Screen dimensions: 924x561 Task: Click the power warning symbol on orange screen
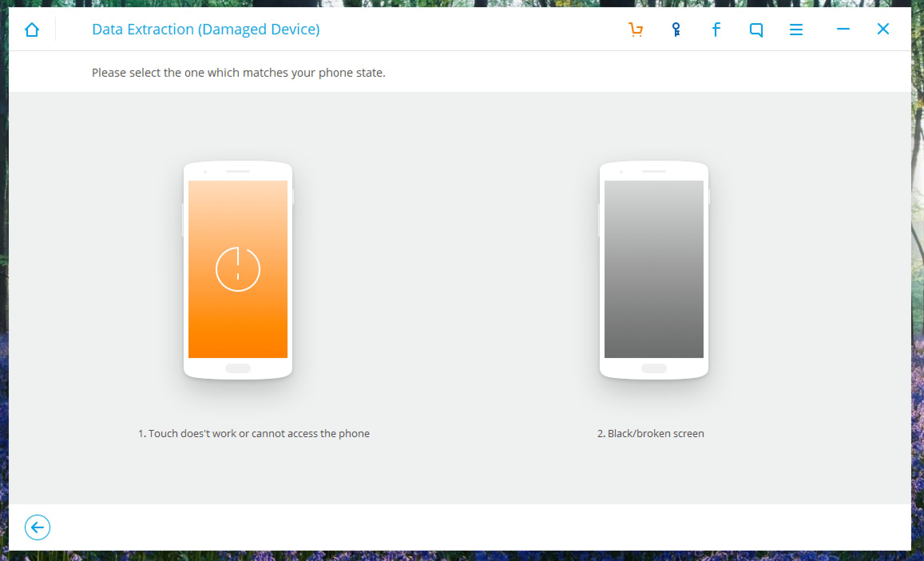[x=238, y=269]
